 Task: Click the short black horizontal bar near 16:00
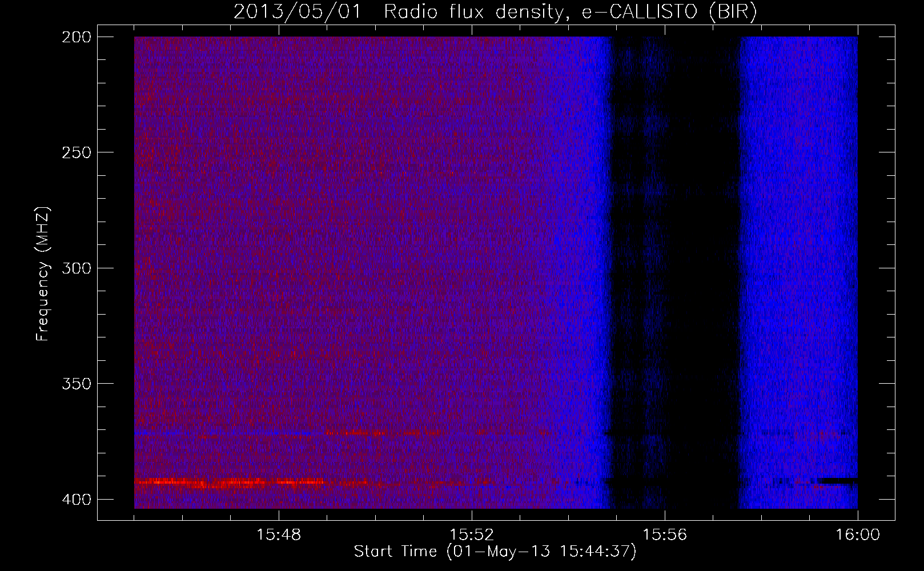pyautogui.click(x=837, y=481)
